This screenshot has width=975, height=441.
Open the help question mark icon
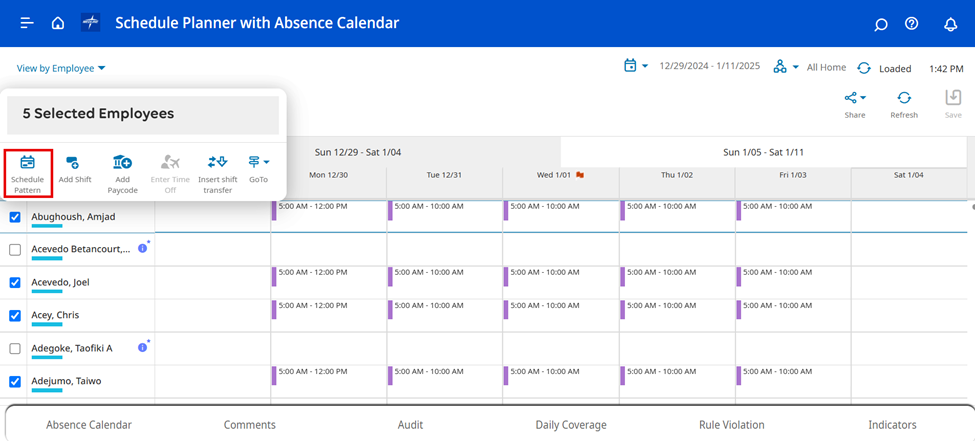(x=911, y=24)
